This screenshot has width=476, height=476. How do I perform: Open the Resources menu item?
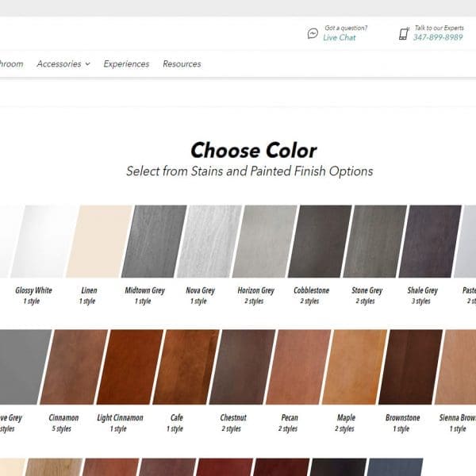tap(182, 64)
